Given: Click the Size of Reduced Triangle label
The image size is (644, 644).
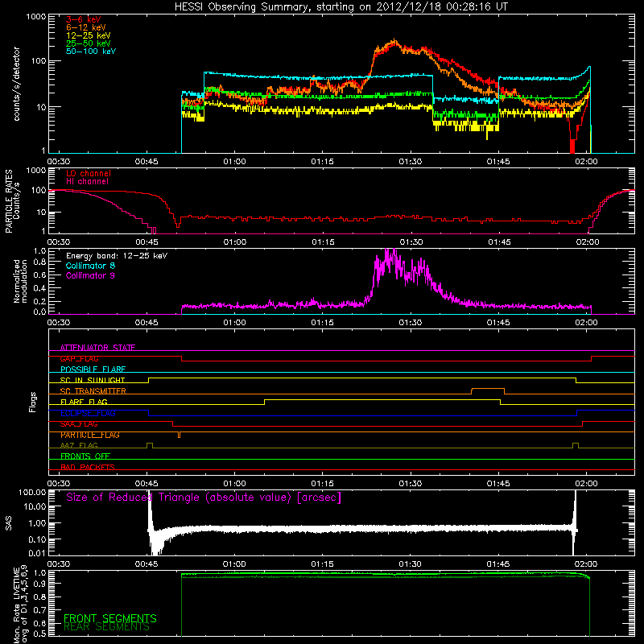Looking at the screenshot, I should pos(204,497).
